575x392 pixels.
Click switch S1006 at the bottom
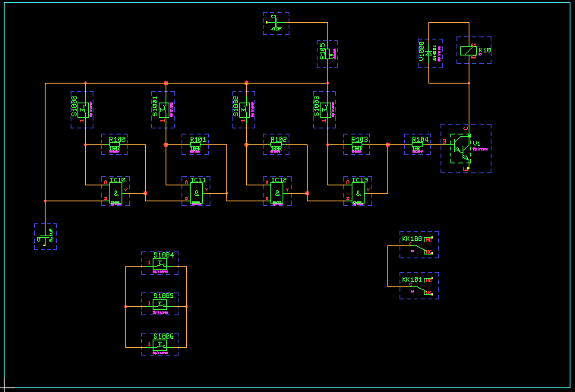point(160,344)
